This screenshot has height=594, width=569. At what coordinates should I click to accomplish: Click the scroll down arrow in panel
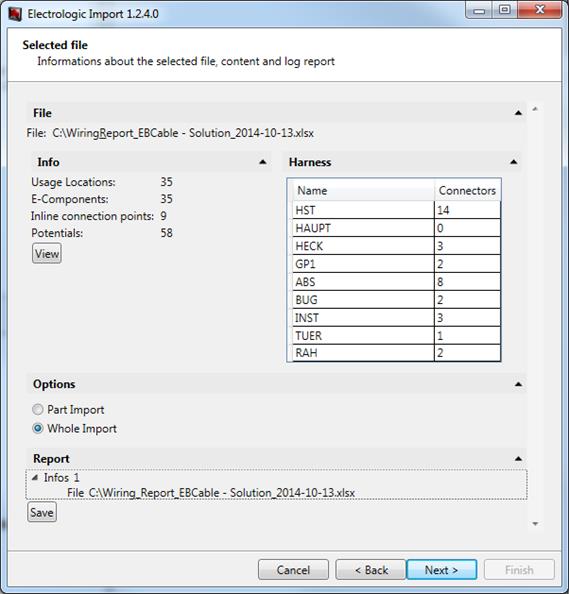535,524
